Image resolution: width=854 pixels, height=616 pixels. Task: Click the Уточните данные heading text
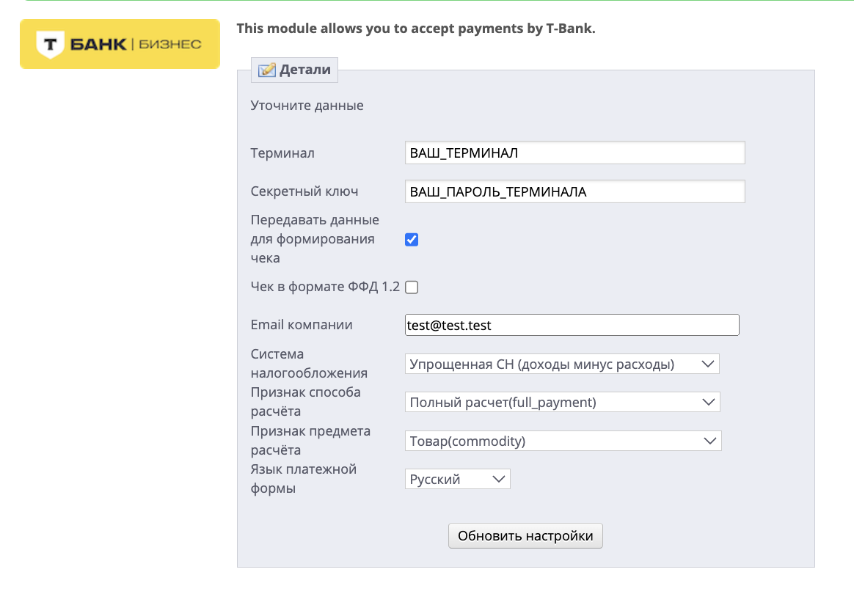pos(307,106)
